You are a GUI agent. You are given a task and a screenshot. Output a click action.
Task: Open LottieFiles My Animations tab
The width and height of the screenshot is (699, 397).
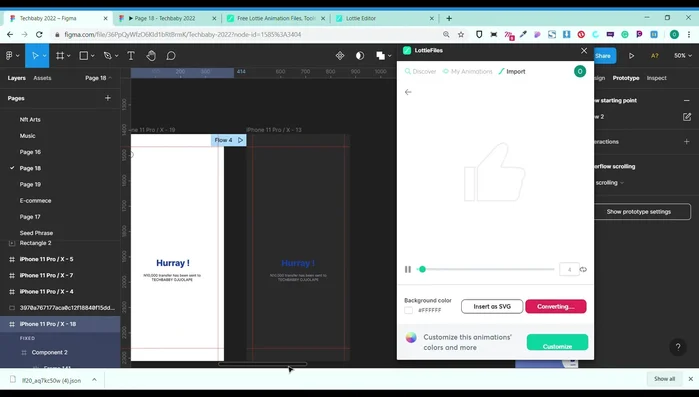468,71
